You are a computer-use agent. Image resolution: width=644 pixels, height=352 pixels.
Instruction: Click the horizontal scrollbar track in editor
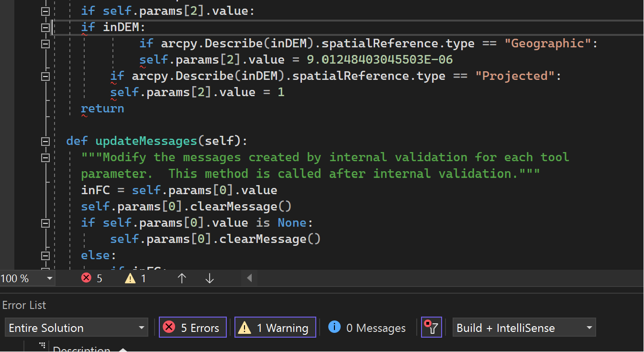431,278
